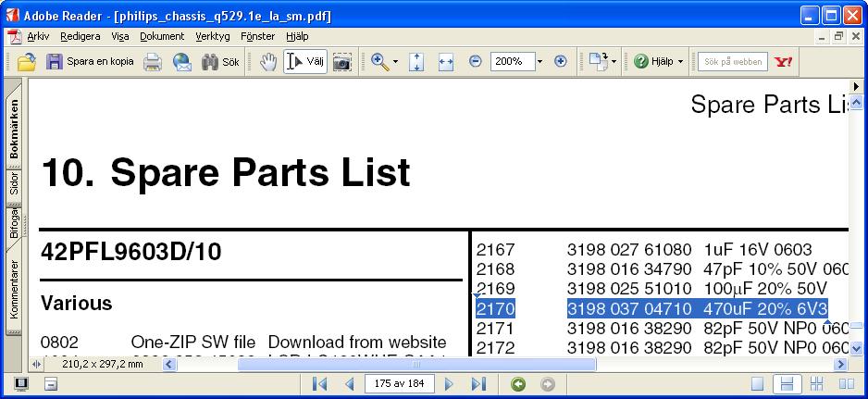Click the Fit Width icon
The image size is (868, 399).
[446, 62]
